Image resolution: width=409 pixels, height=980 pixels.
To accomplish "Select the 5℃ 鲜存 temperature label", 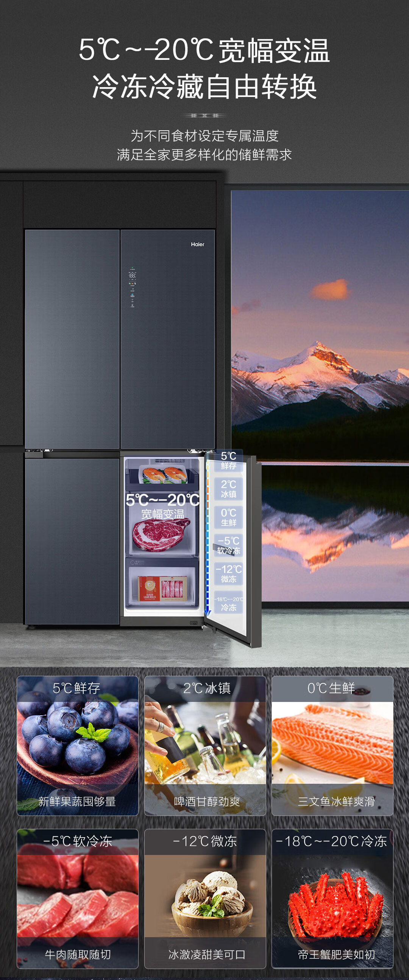I will tap(228, 460).
